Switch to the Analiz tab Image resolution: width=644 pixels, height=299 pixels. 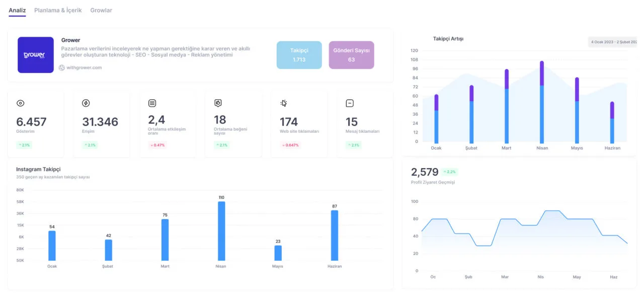(17, 10)
